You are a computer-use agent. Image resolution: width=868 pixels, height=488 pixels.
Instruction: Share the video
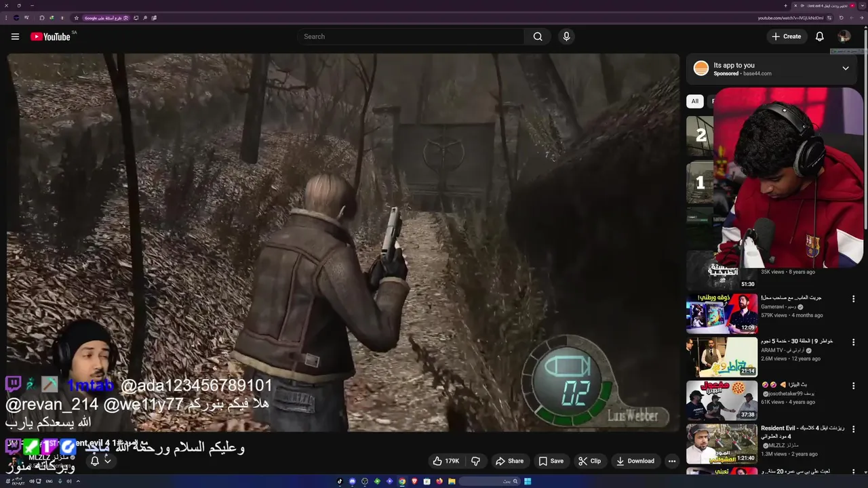[x=509, y=461]
